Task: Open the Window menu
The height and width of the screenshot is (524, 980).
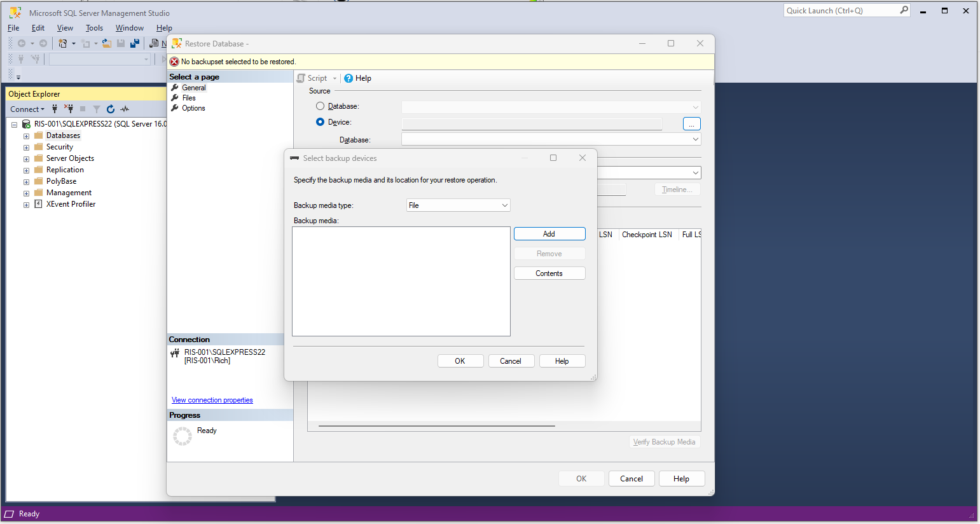Action: 130,28
